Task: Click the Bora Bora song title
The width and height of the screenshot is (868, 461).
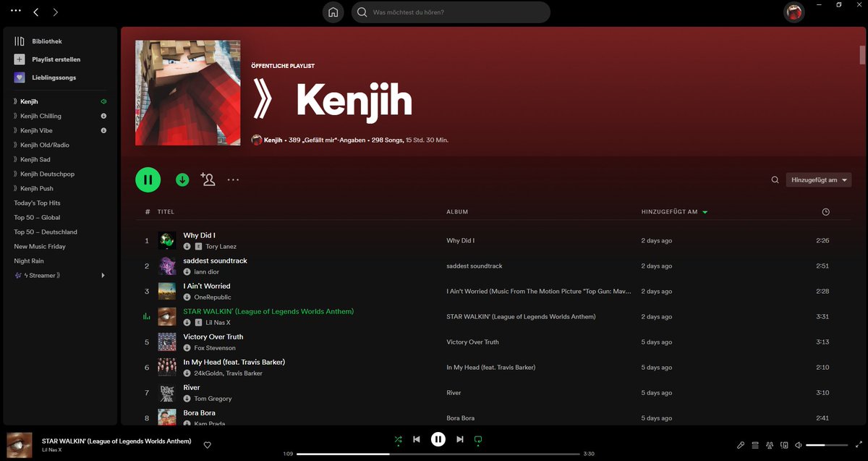Action: (x=199, y=413)
